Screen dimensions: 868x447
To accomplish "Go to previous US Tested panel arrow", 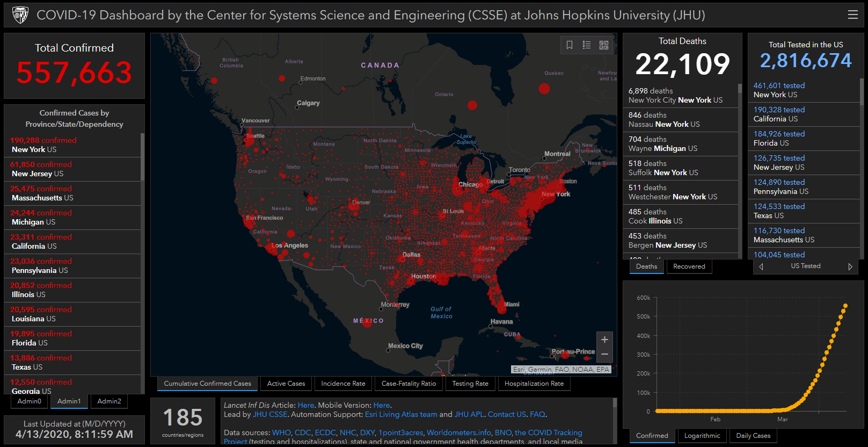I will tap(761, 266).
